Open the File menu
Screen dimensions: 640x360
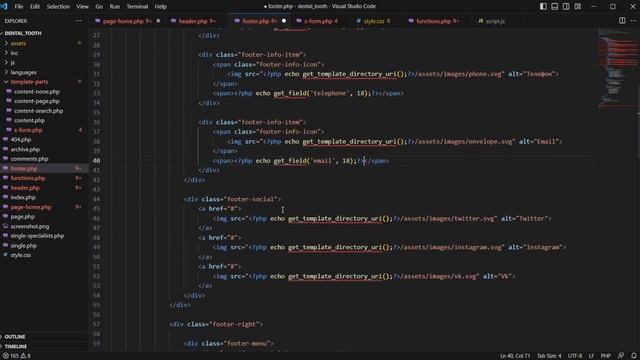(19, 7)
